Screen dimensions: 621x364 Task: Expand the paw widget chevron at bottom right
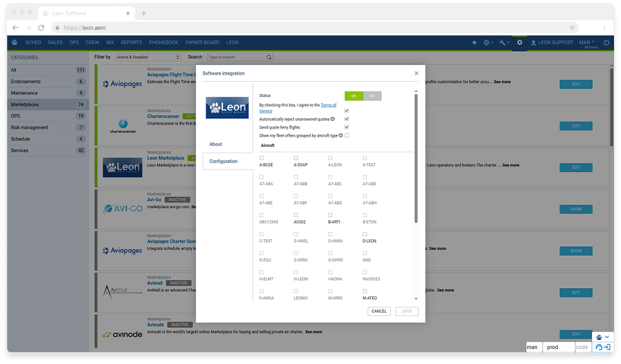[x=606, y=337]
